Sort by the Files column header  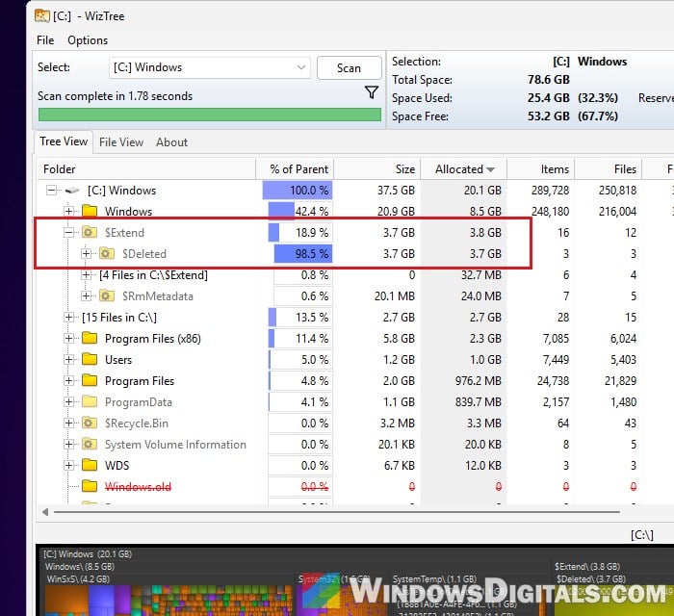coord(609,169)
